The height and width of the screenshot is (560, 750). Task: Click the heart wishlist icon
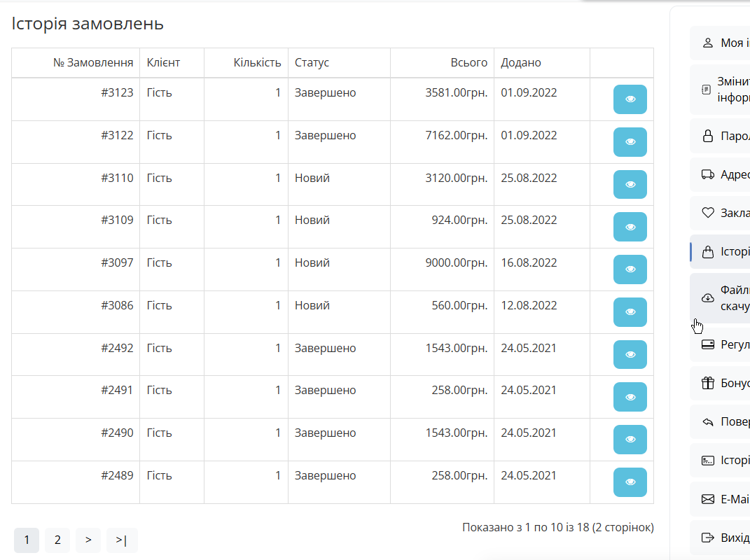click(707, 213)
